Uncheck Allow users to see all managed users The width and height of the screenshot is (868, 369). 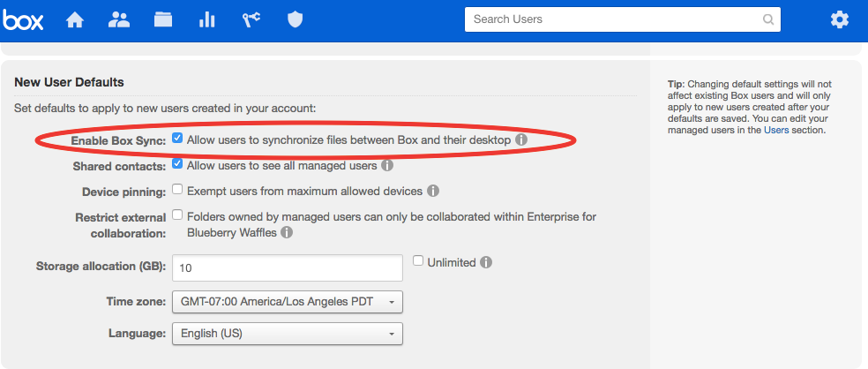tap(177, 163)
